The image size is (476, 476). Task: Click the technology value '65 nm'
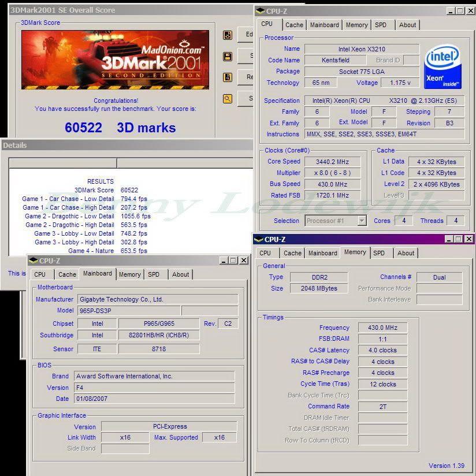(x=321, y=83)
